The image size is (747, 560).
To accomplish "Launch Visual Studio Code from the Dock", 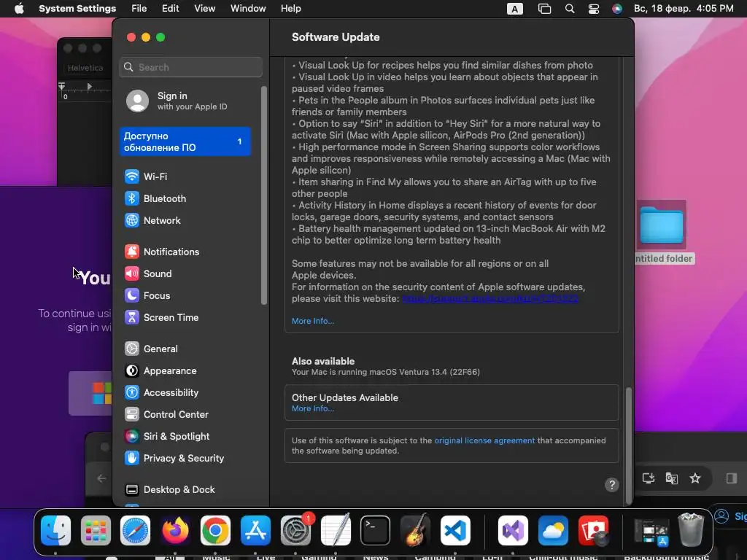I will pos(455,530).
